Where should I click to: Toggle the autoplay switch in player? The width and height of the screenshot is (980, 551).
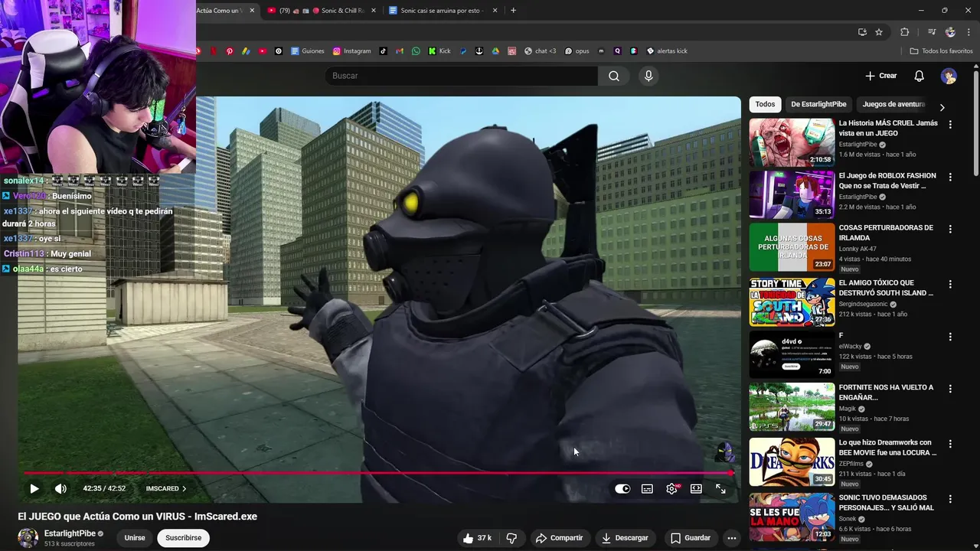622,489
